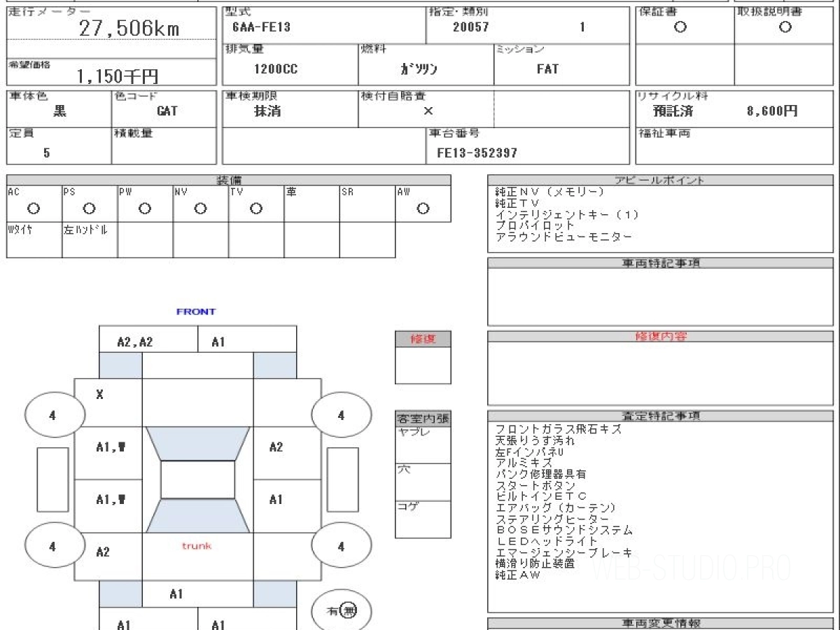The width and height of the screenshot is (840, 630).
Task: Select the 黒 body color cell
Action: [x=59, y=110]
